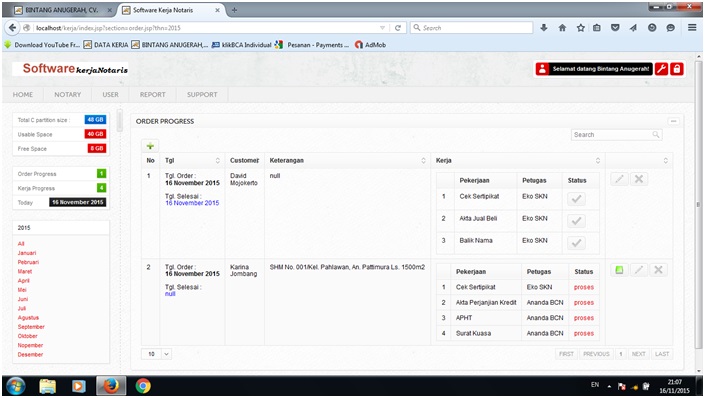Viewport: 705px width, 398px height.
Task: Go to PREVIOUS page of orders
Action: [596, 354]
